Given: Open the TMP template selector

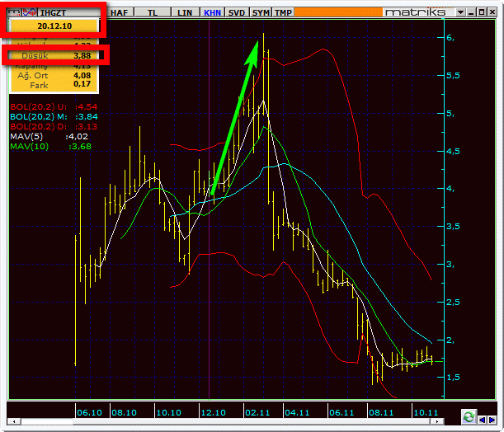Looking at the screenshot, I should [x=283, y=12].
